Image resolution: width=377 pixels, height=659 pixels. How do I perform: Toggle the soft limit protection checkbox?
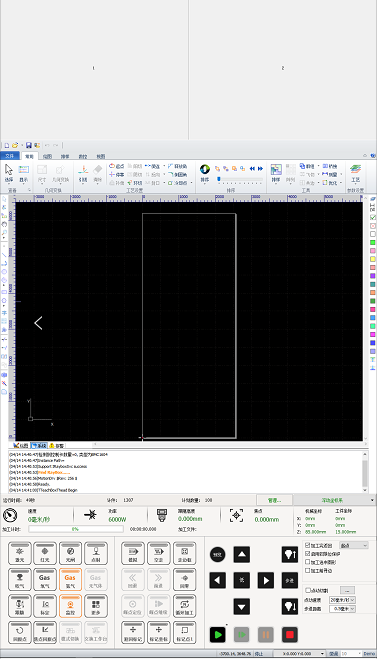(307, 554)
